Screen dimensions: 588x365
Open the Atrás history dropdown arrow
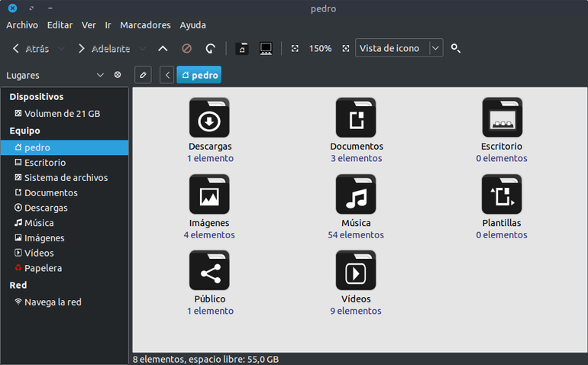pos(62,49)
